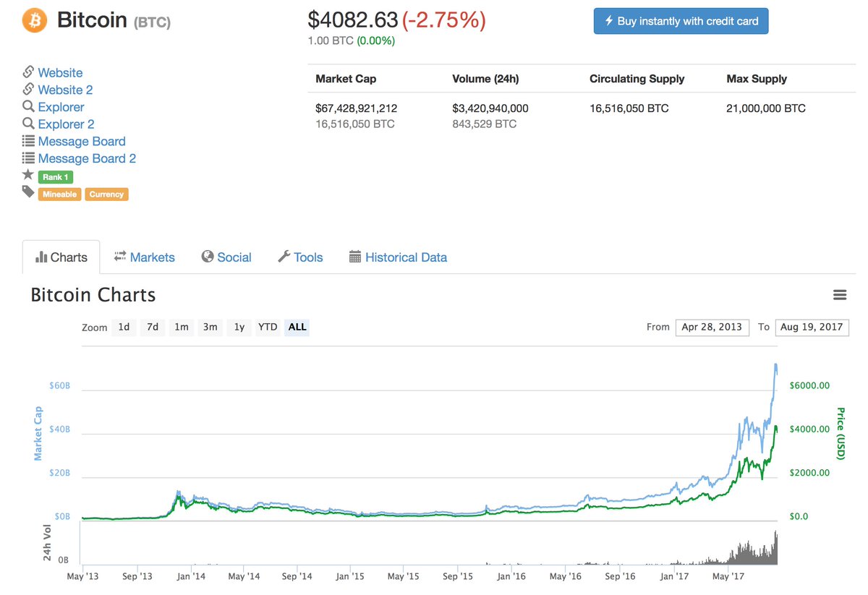
Task: Switch to the Historical Data tab
Action: tap(398, 257)
